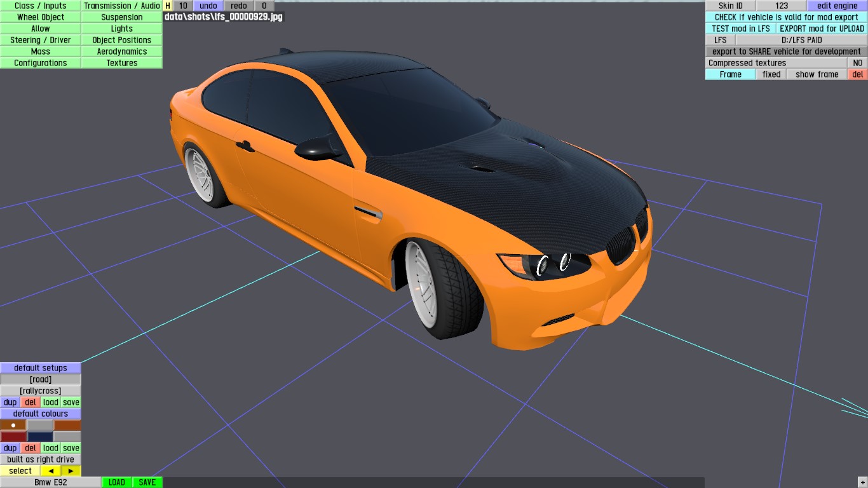868x488 pixels.
Task: Go to previous selection with left arrow
Action: click(51, 471)
